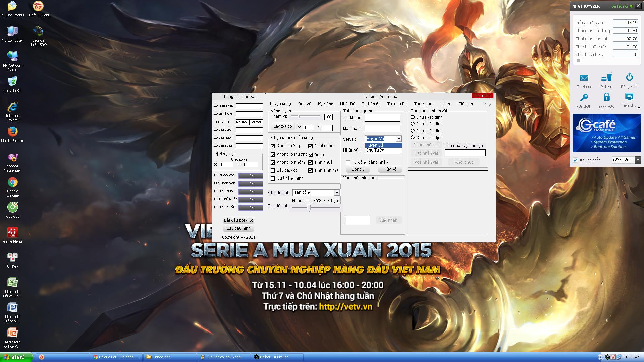Select the Yahoo! Messenger desktop icon
Viewport: 644px width, 362px height.
[12, 162]
